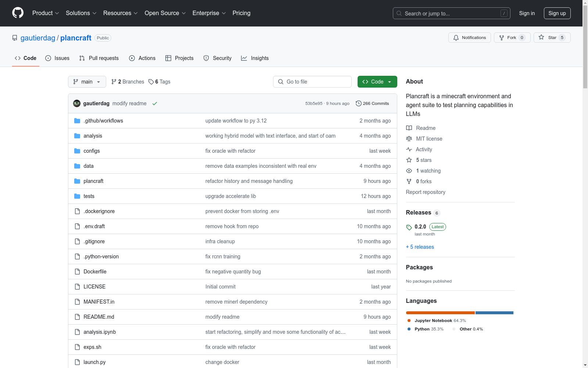
Task: Open the main branch selector dropdown
Action: click(87, 82)
